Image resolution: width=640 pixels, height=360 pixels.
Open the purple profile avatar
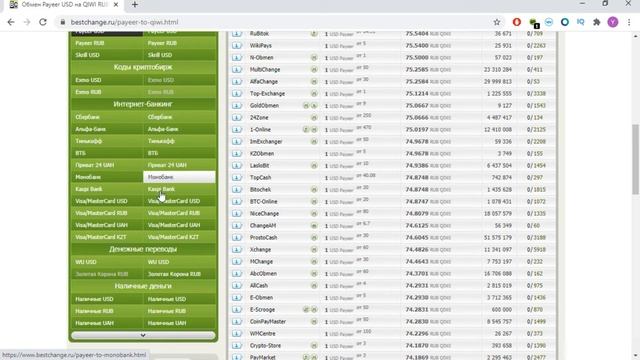[613, 22]
